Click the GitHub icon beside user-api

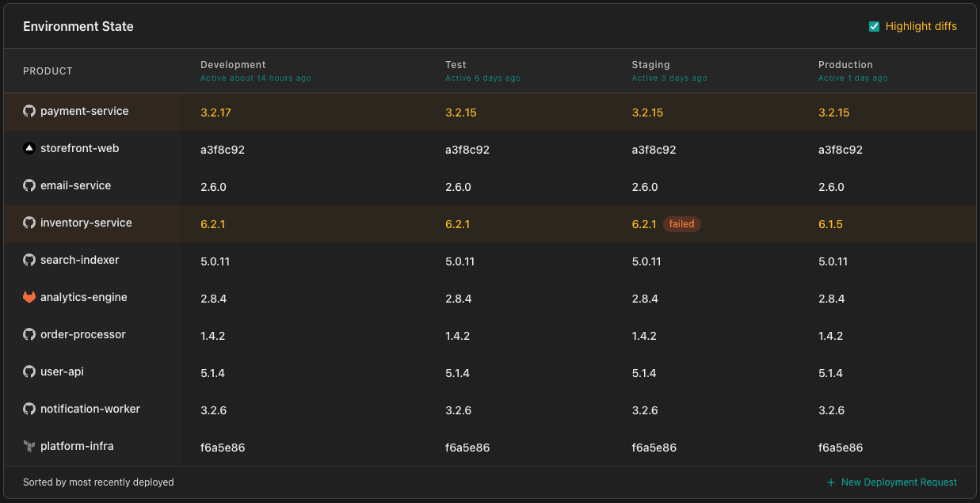tap(29, 372)
